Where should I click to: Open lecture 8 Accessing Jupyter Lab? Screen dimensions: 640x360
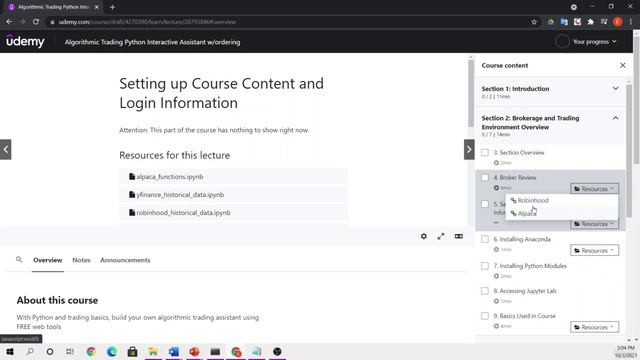pos(525,291)
